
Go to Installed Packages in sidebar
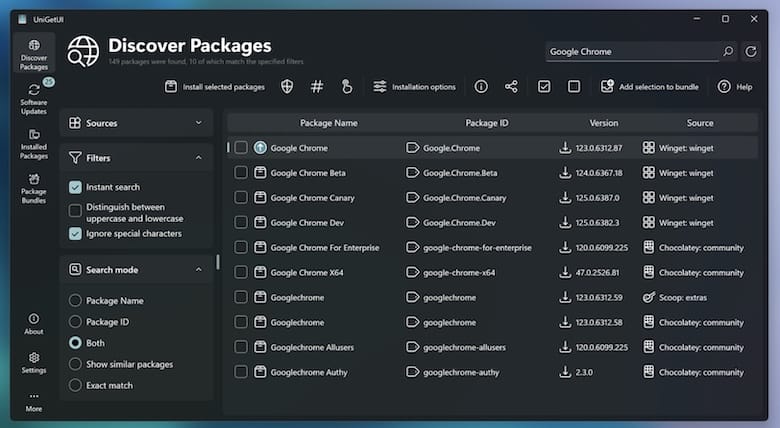pyautogui.click(x=34, y=143)
